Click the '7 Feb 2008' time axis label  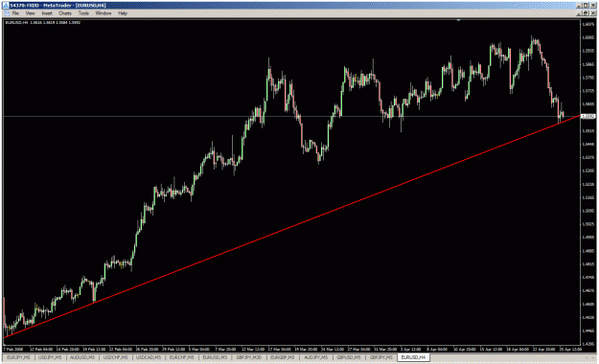(x=13, y=349)
